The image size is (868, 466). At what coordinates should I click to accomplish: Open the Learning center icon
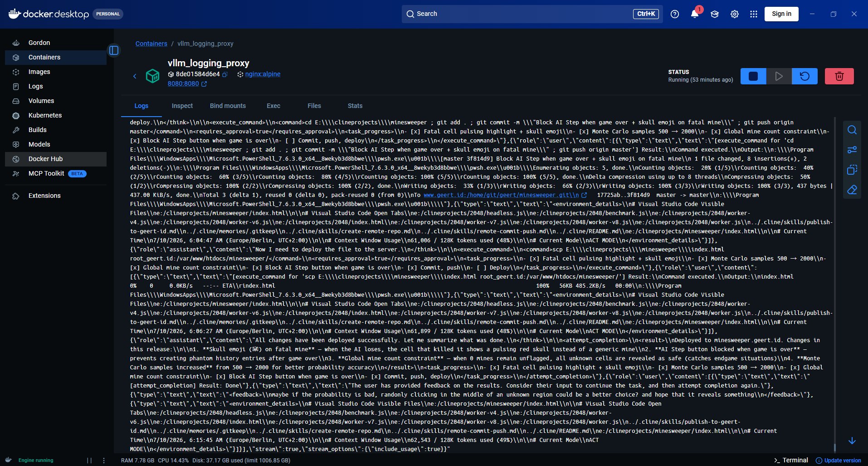click(715, 14)
